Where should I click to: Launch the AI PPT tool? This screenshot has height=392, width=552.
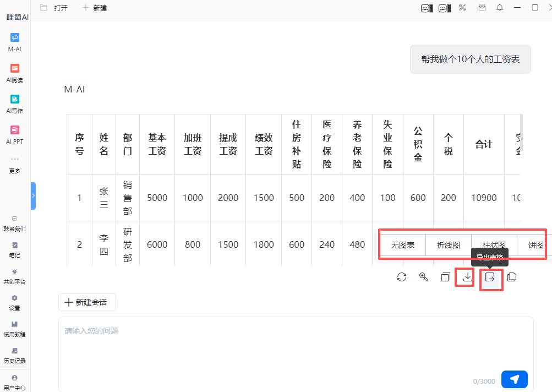point(15,134)
